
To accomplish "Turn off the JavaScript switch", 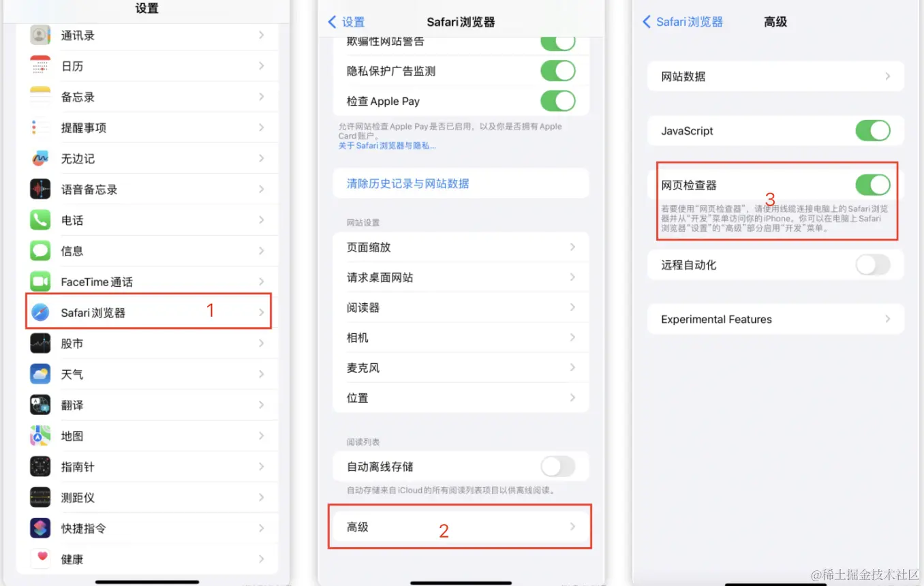I will (873, 130).
